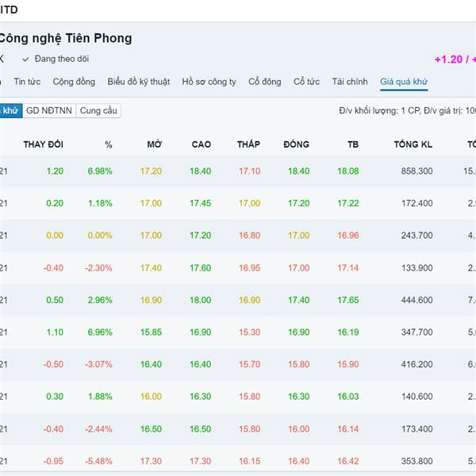Click the 133.900 total volume cell

coord(416,268)
